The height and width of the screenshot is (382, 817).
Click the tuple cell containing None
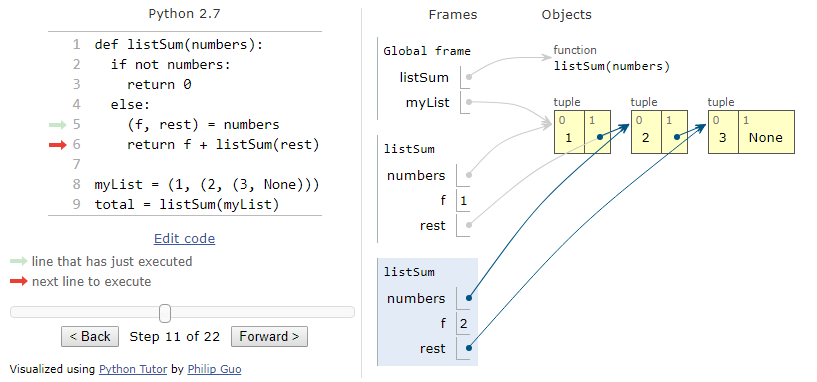click(766, 132)
